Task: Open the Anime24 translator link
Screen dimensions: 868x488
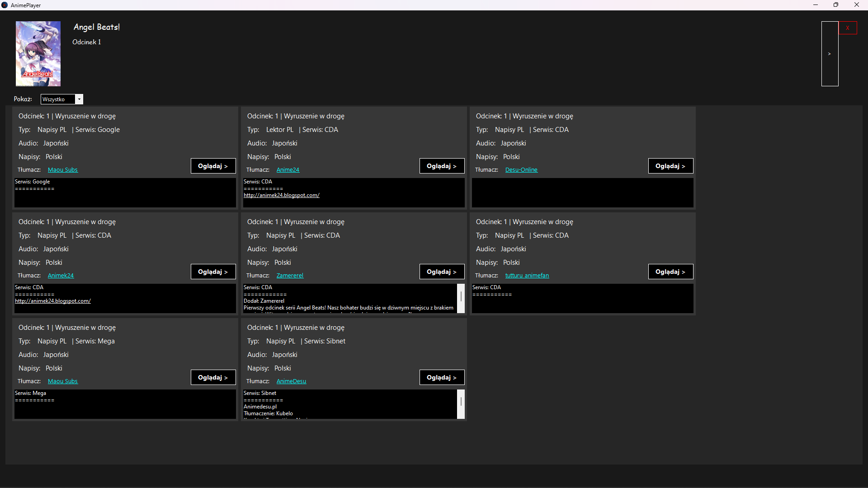Action: [x=288, y=169]
